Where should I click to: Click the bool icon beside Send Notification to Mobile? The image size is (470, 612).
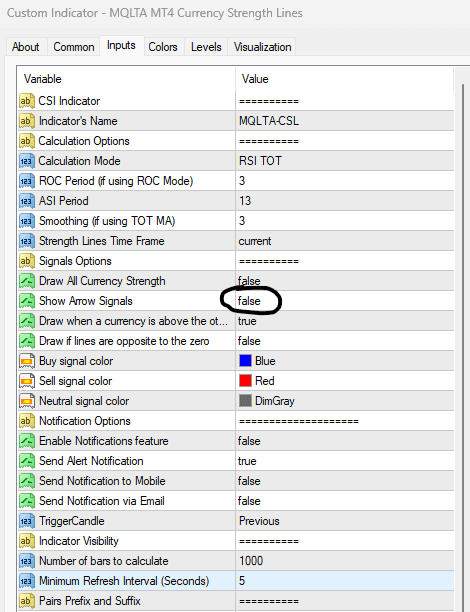coord(27,481)
